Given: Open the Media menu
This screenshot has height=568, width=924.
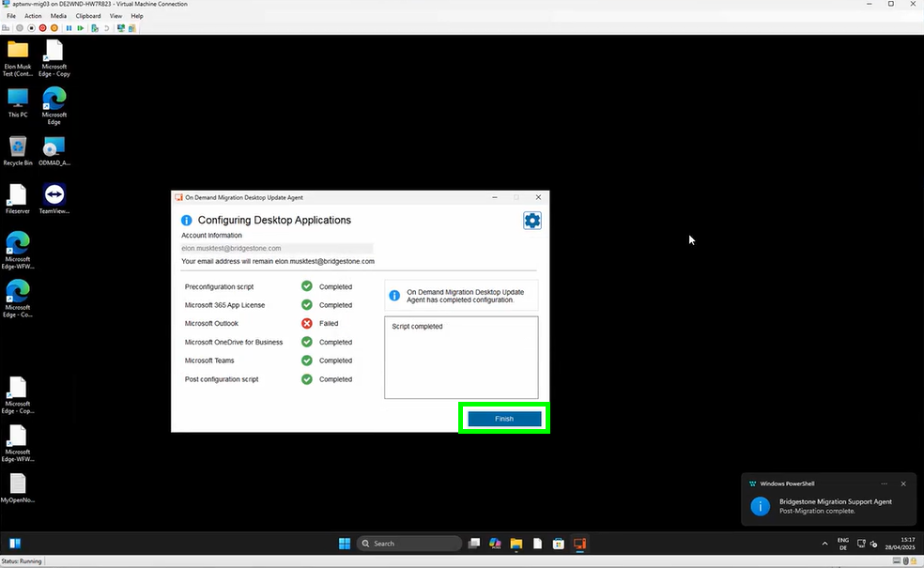Looking at the screenshot, I should tap(58, 16).
